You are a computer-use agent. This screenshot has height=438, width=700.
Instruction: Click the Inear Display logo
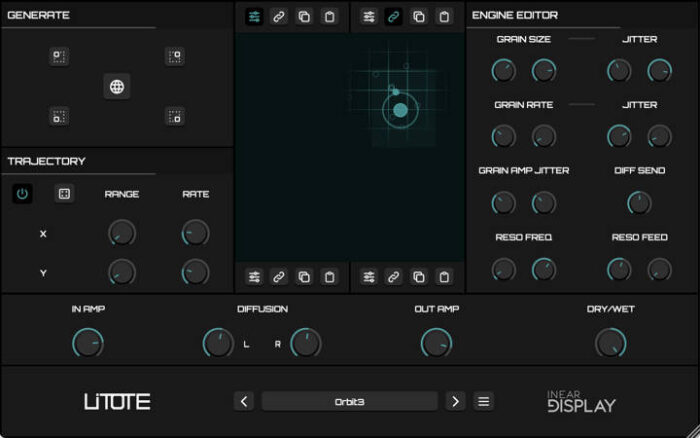[581, 401]
